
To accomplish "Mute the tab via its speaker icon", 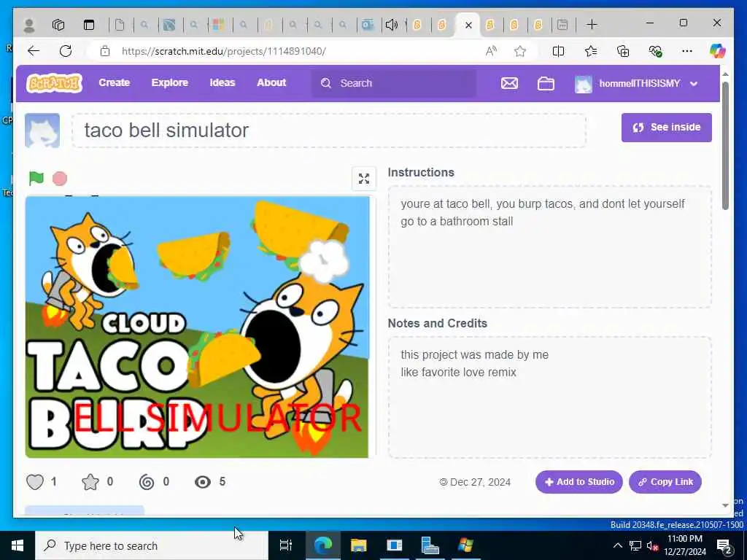I will (391, 25).
